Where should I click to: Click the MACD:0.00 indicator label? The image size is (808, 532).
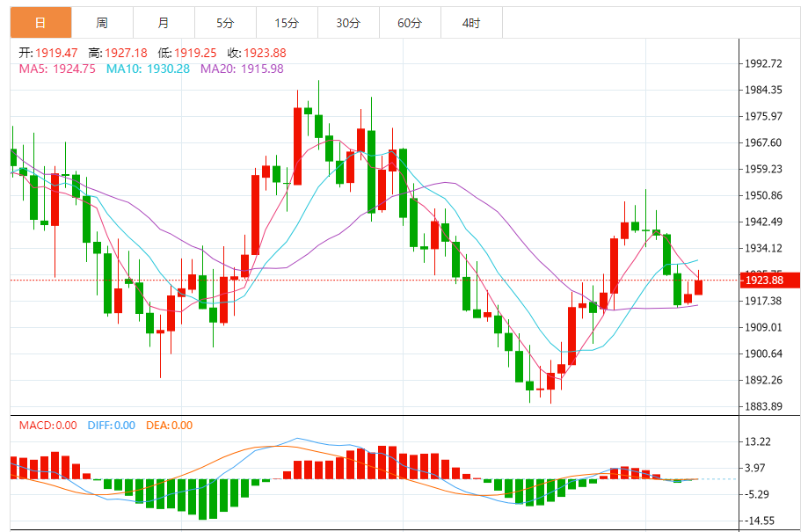[x=48, y=426]
